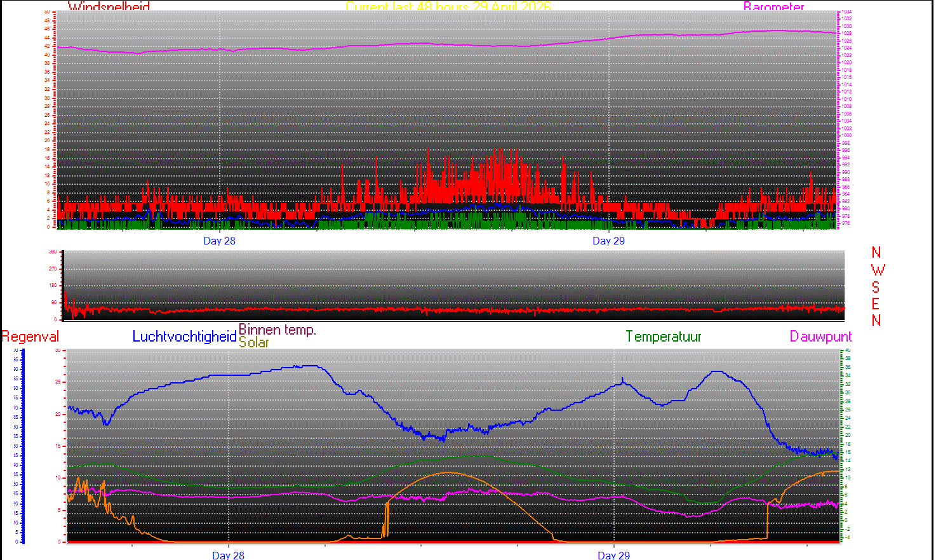Click the S compass direction letter

[876, 287]
